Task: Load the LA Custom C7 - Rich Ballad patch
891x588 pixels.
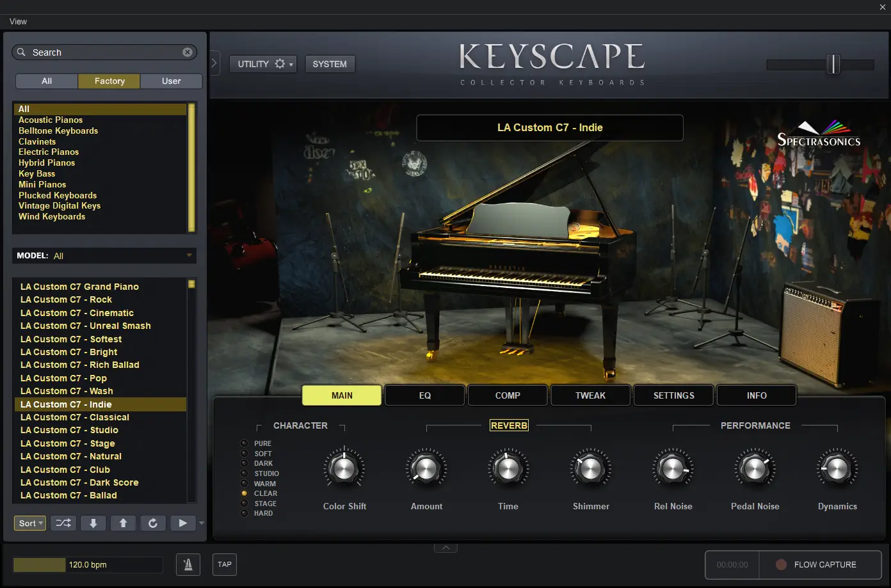Action: tap(100, 365)
